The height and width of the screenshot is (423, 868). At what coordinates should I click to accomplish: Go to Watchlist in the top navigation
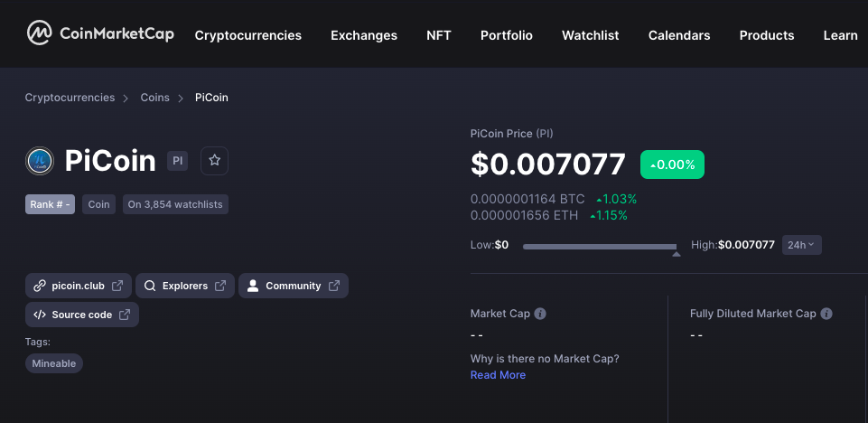pos(590,35)
